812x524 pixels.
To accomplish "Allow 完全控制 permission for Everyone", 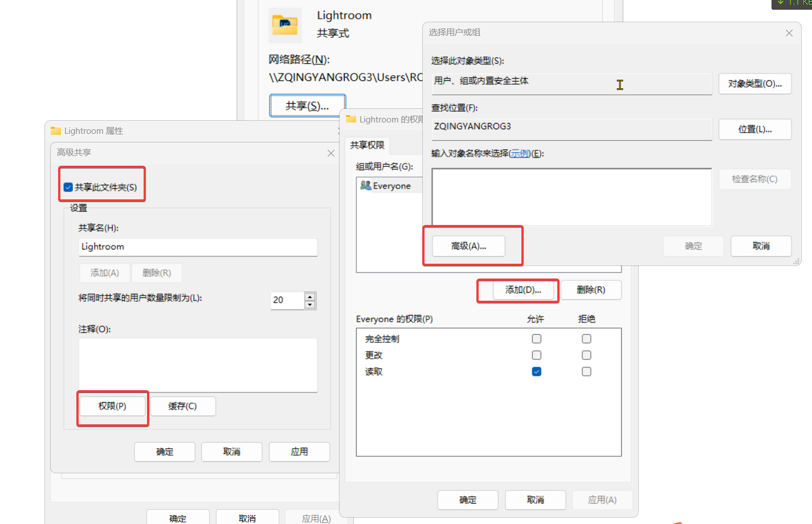I will [537, 339].
